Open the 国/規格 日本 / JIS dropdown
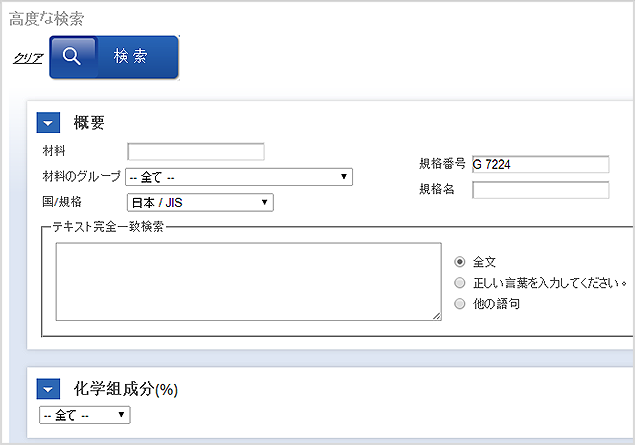Image resolution: width=635 pixels, height=445 pixels. tap(200, 202)
